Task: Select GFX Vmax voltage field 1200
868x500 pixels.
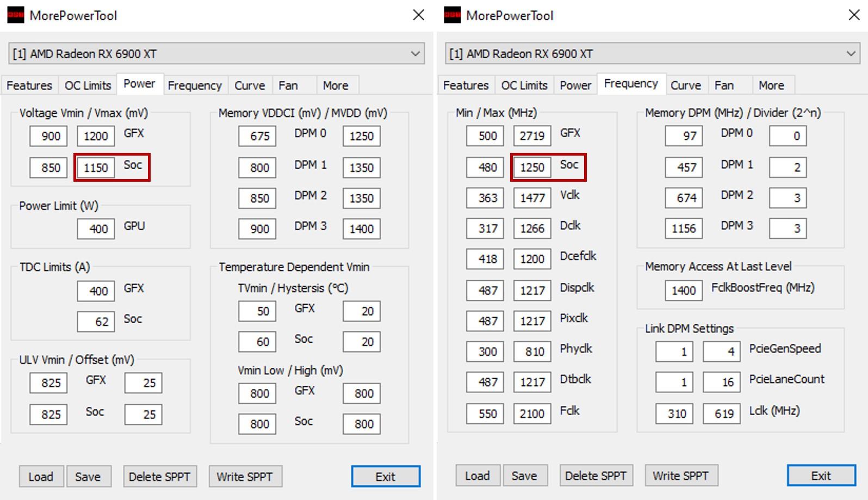Action: [x=96, y=136]
